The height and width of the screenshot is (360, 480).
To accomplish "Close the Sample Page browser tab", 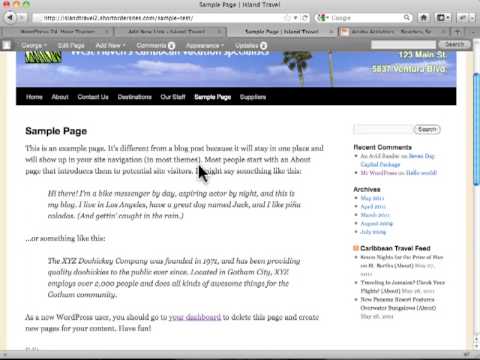I will coord(331,32).
